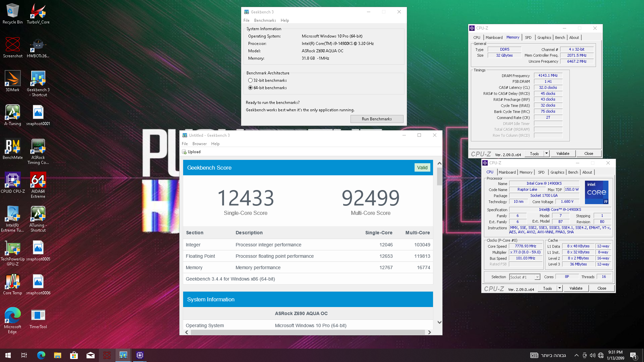The width and height of the screenshot is (644, 362).
Task: Open Benchmarks menu in Geekbench 3
Action: tap(265, 20)
